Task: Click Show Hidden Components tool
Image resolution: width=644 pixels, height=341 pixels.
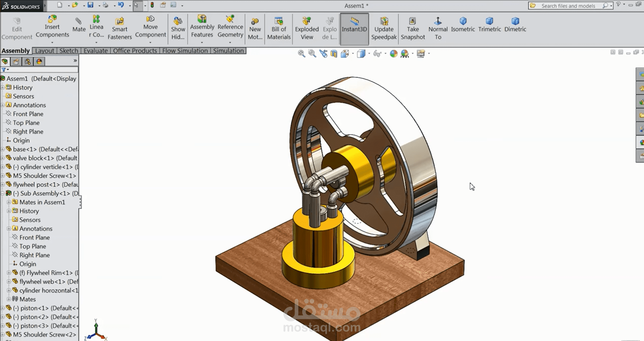Action: point(178,28)
